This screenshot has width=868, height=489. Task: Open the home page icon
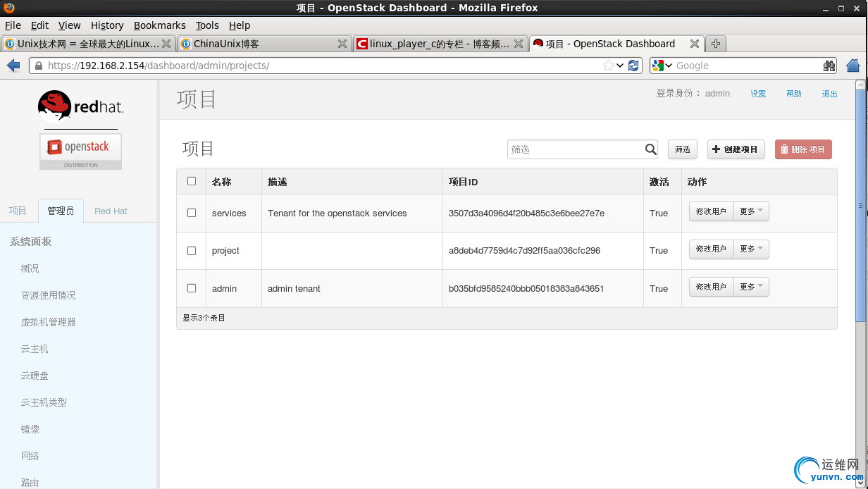click(x=853, y=66)
